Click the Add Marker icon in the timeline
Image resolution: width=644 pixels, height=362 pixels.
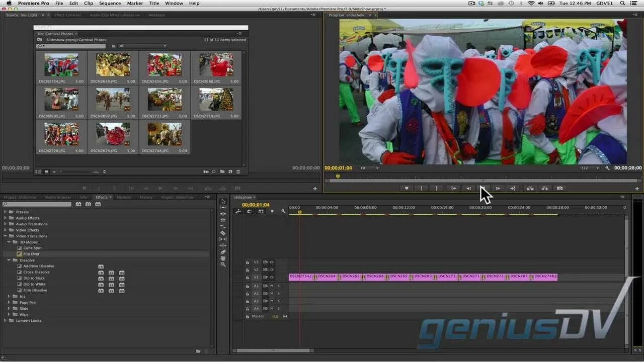point(272,212)
